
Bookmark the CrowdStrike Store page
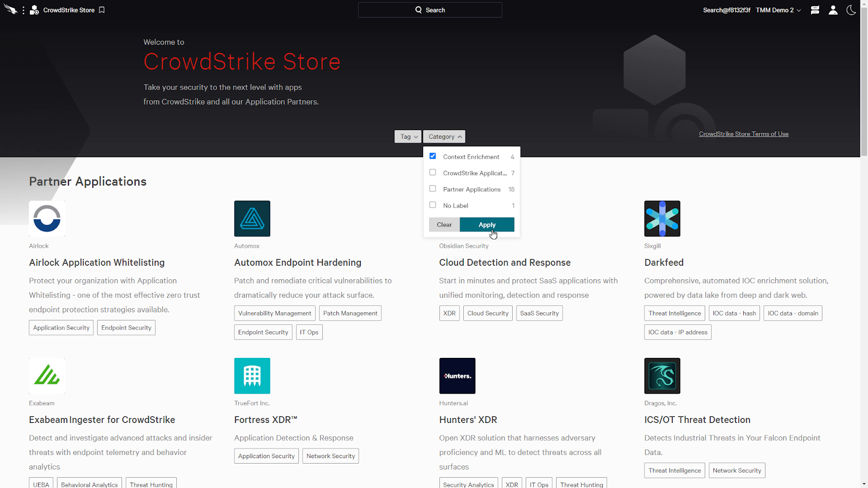tap(101, 10)
